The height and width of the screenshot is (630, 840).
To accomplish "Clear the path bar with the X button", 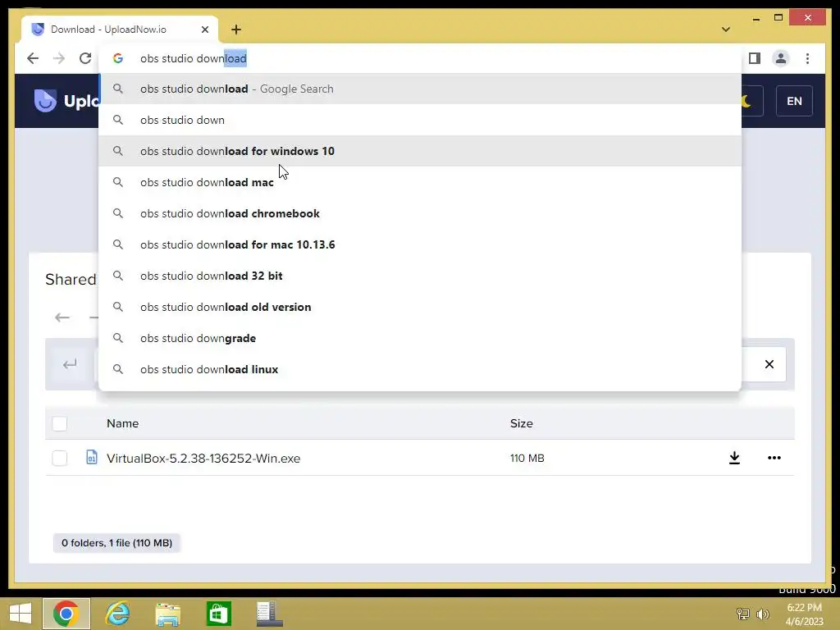I will coord(769,364).
